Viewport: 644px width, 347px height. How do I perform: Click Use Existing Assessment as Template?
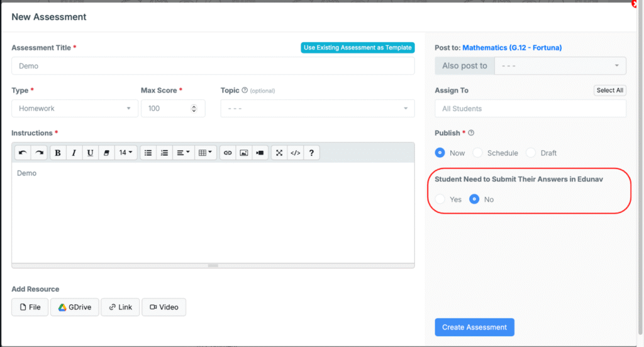pyautogui.click(x=357, y=47)
